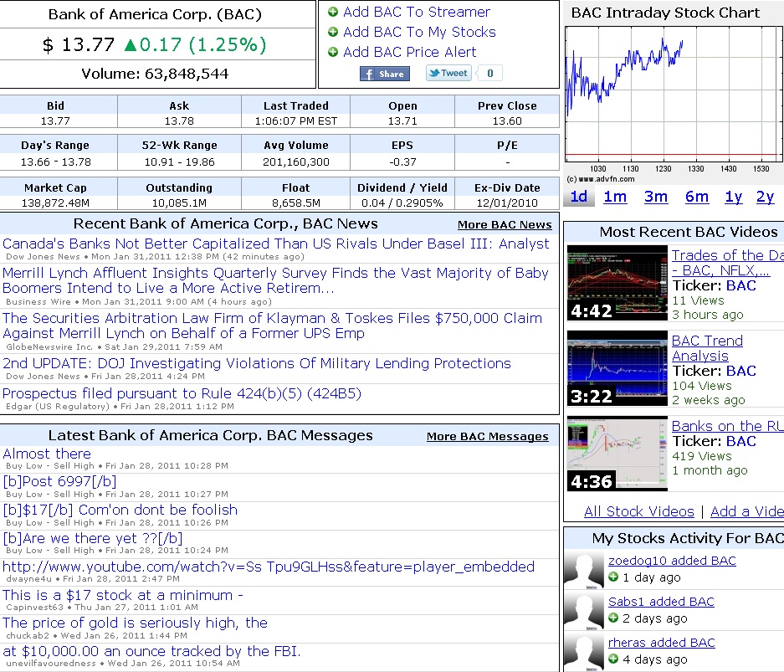Click the EPS value -0.37
Screen dimensions: 784x672
point(402,162)
